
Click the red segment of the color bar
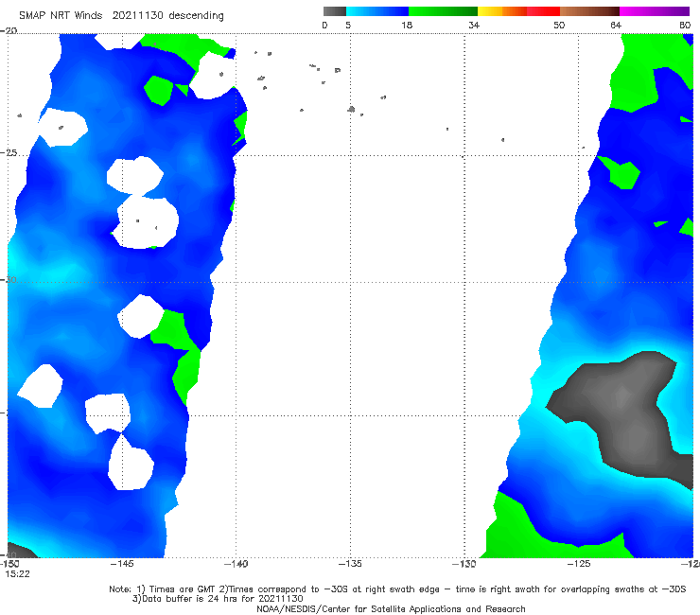click(x=543, y=11)
